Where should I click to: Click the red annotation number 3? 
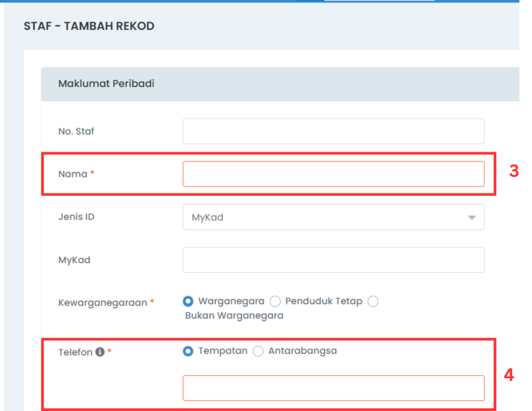coord(514,171)
